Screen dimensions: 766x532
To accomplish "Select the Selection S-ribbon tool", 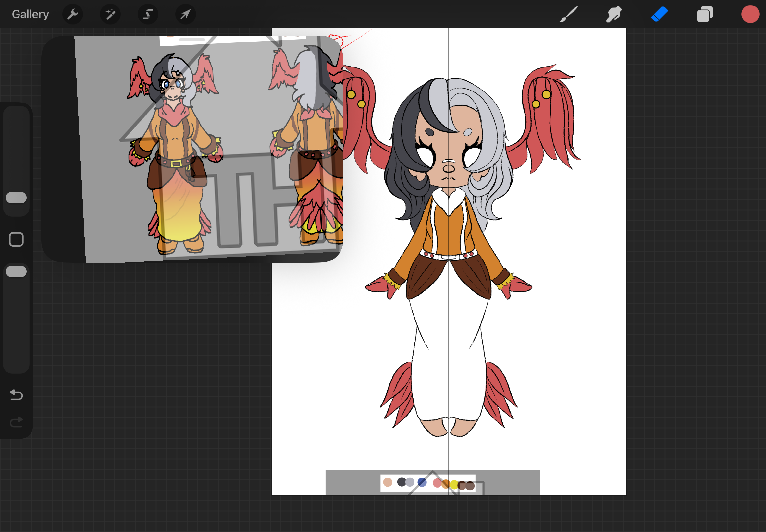I will tap(148, 14).
